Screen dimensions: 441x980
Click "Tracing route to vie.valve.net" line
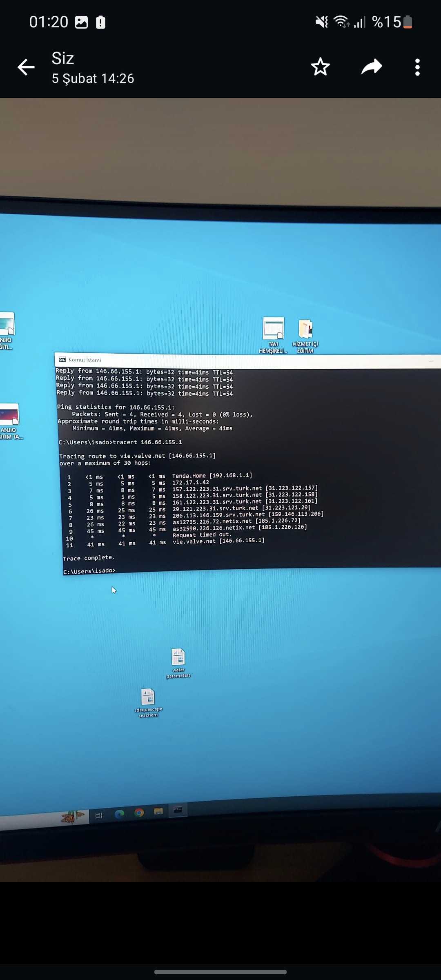point(137,456)
